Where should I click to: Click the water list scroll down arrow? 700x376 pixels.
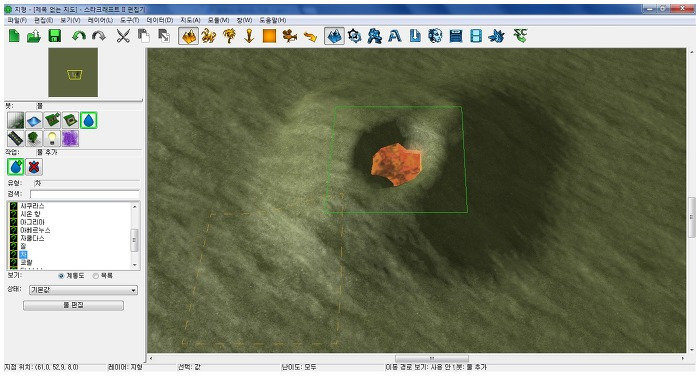tap(134, 265)
